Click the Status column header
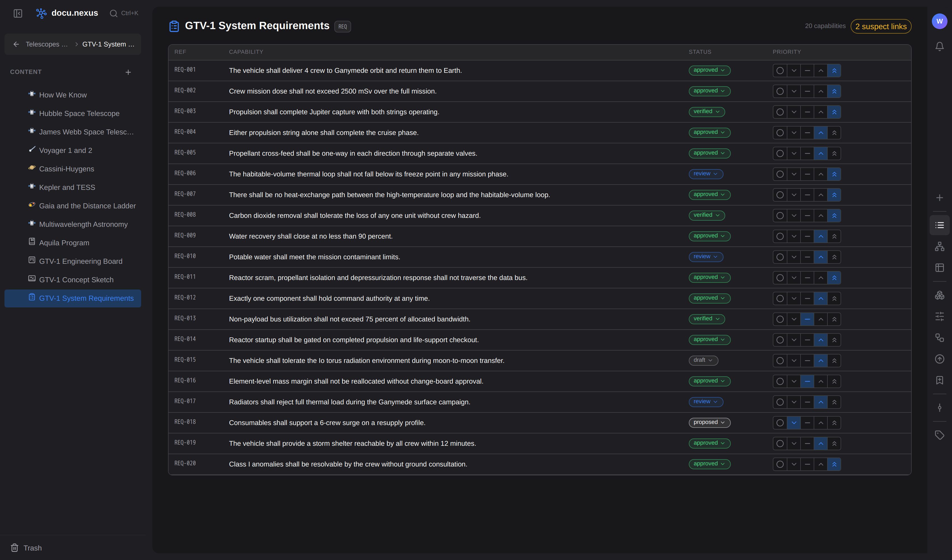952x560 pixels. click(x=700, y=52)
